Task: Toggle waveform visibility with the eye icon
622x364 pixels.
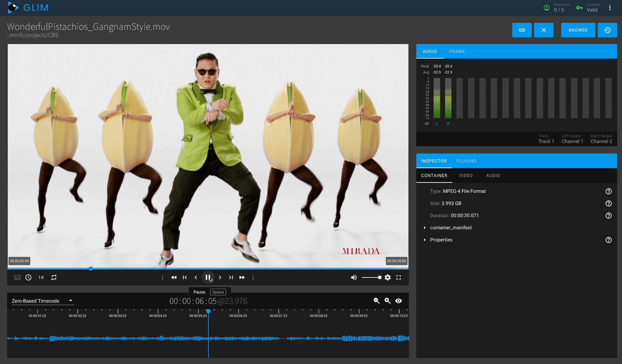Action: [398, 301]
